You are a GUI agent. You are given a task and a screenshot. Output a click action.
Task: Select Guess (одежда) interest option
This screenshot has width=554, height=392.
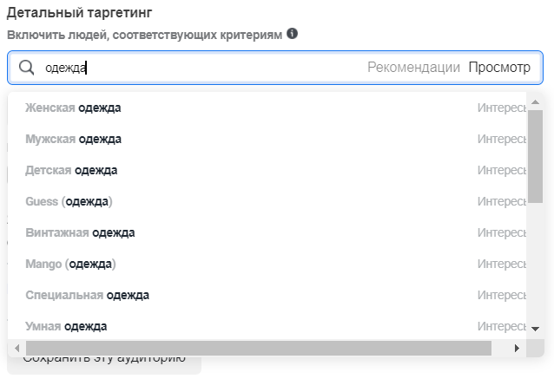[x=69, y=201]
